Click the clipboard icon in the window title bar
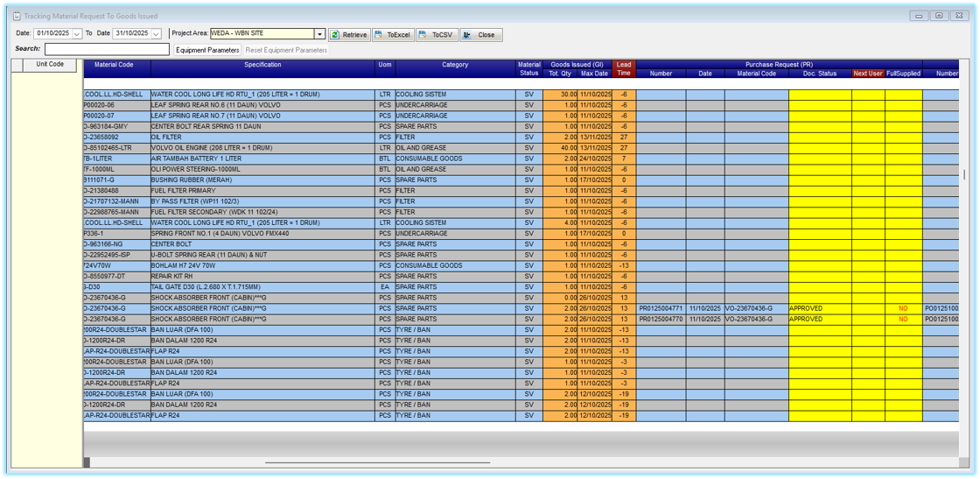 (17, 16)
